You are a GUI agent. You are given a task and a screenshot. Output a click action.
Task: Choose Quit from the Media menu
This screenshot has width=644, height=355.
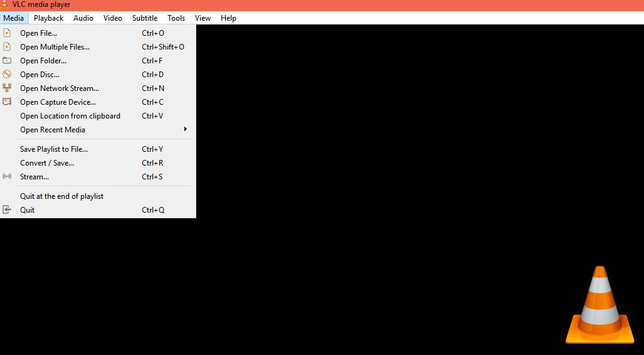[98, 210]
